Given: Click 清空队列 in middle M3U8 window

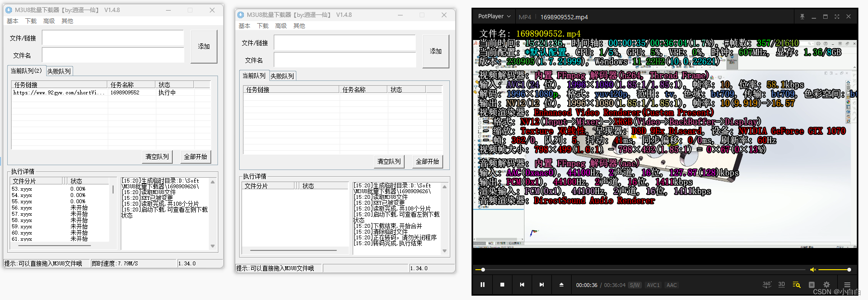Looking at the screenshot, I should (x=389, y=161).
